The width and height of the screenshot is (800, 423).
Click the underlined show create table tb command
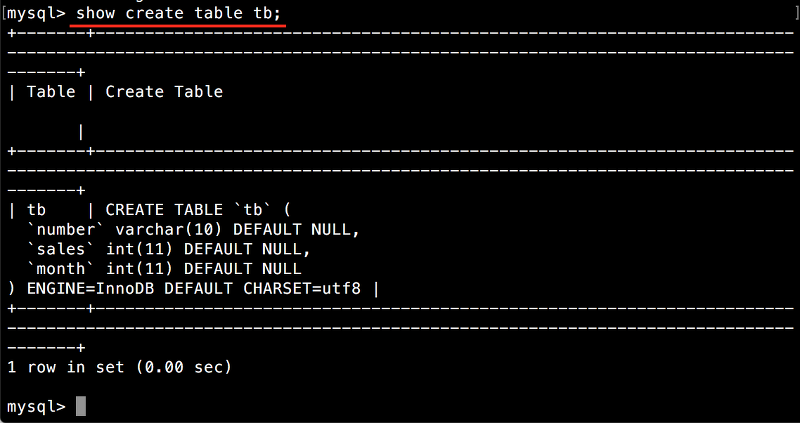[x=178, y=13]
